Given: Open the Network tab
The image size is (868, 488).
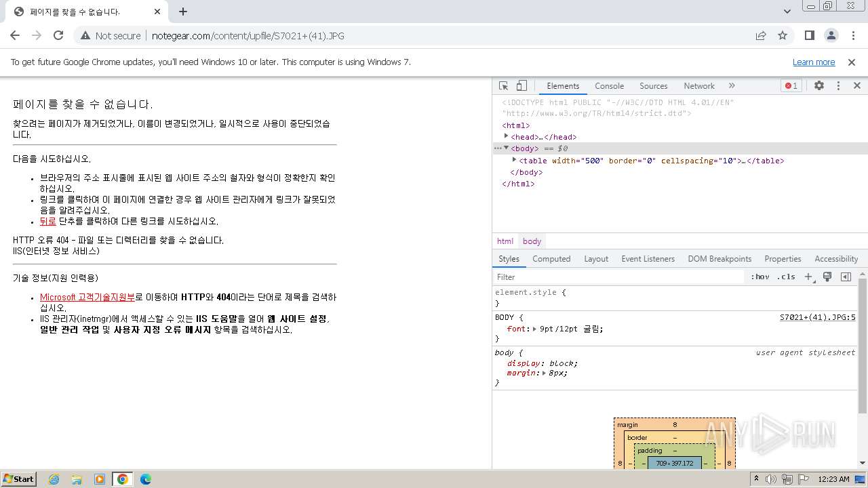Looking at the screenshot, I should [699, 86].
